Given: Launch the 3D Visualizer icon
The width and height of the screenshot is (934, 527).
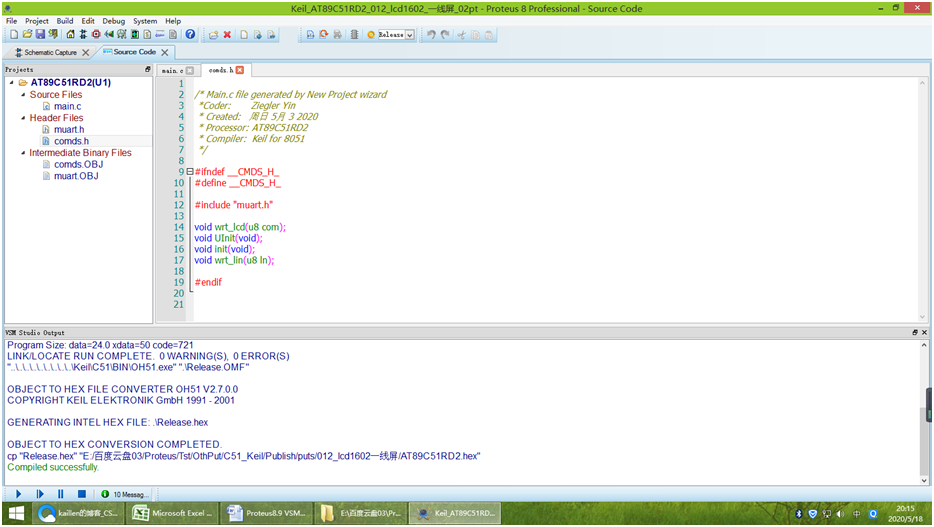Looking at the screenshot, I should (x=109, y=35).
